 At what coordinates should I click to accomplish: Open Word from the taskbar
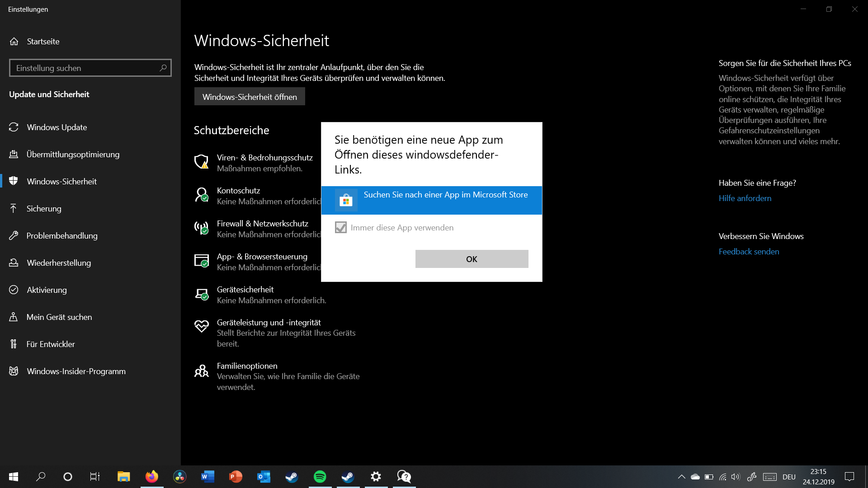tap(208, 477)
